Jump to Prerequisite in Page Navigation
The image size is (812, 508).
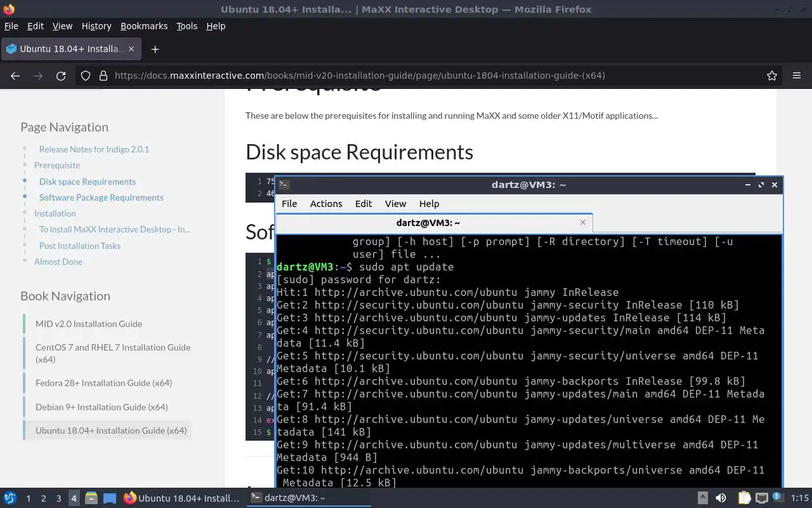[57, 165]
